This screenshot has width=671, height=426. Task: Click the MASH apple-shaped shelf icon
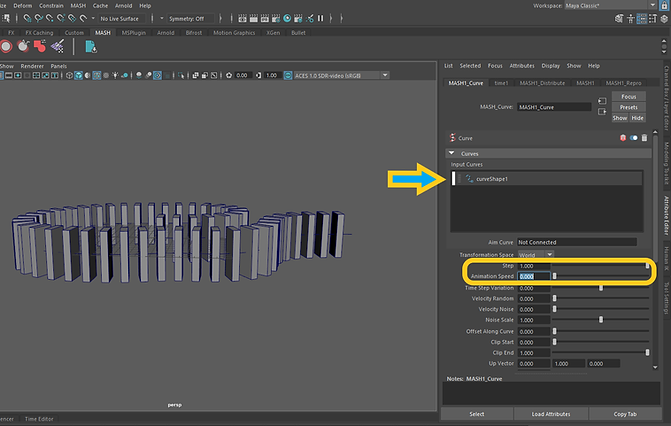(23, 46)
